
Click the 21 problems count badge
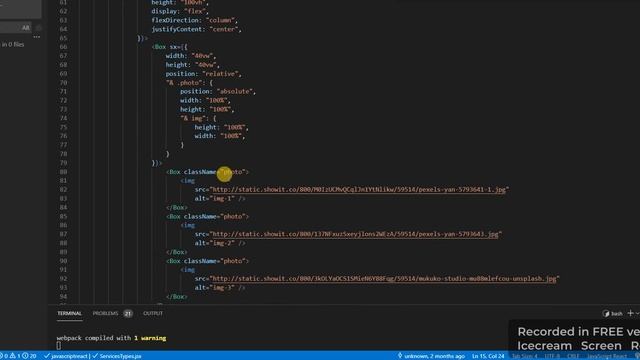[128, 313]
